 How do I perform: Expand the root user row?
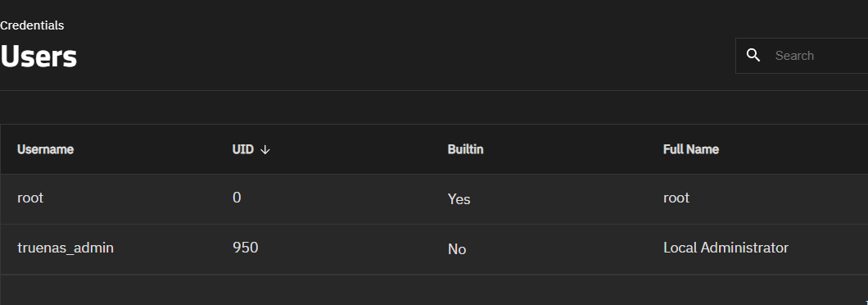(434, 199)
